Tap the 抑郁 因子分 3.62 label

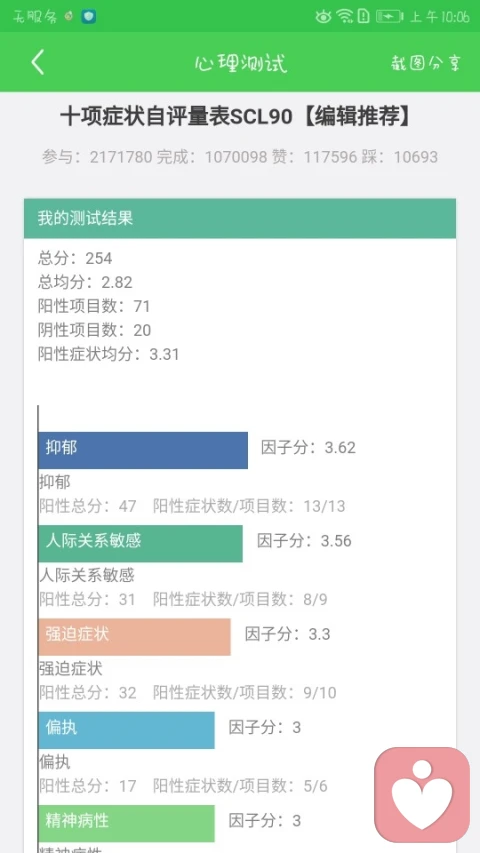point(308,448)
